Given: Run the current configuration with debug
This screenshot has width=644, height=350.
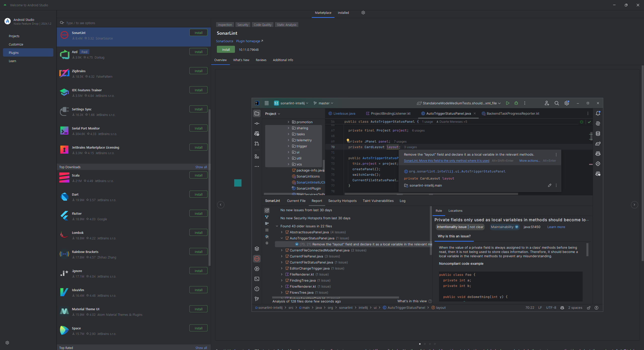Looking at the screenshot, I should pyautogui.click(x=516, y=103).
